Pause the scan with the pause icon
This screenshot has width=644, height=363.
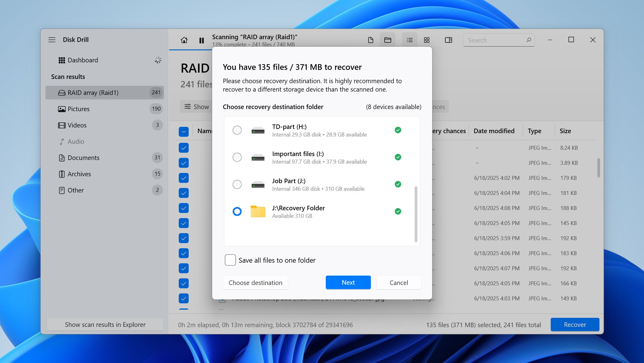click(202, 40)
